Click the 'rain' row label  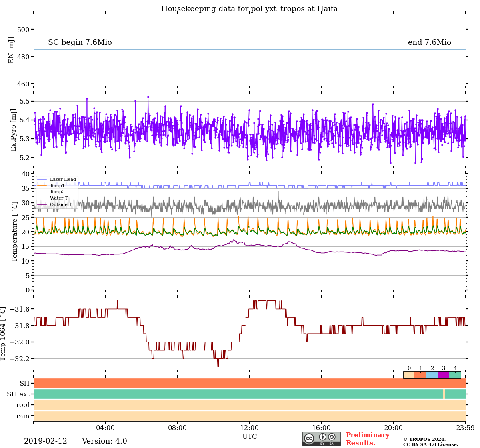23,416
